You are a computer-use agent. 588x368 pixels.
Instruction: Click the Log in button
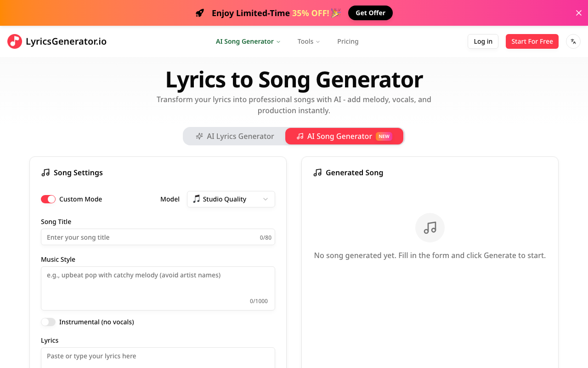click(x=483, y=41)
